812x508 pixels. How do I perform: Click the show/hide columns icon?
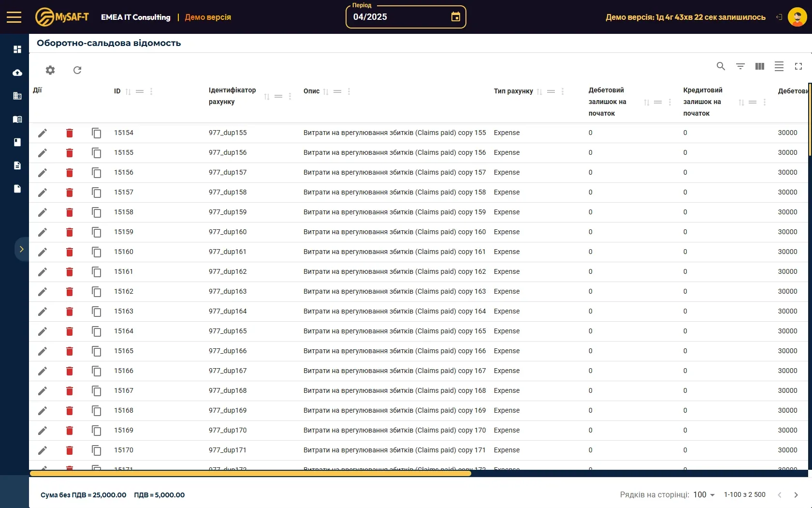759,66
